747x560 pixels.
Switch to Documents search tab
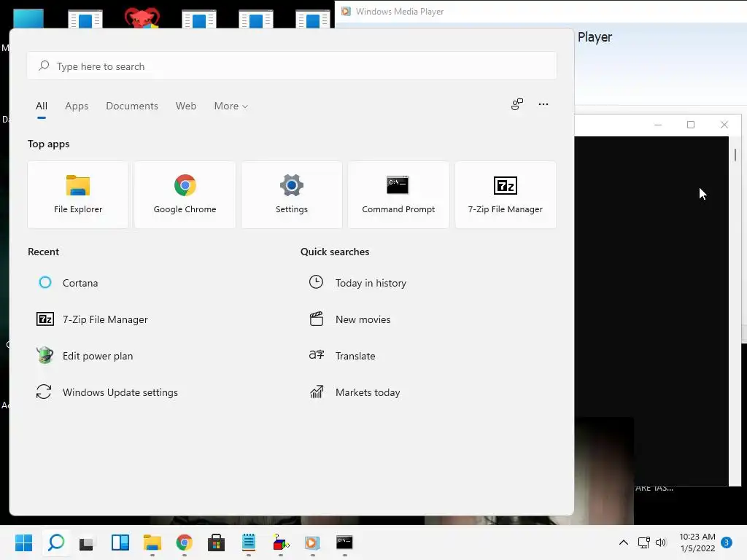click(132, 106)
